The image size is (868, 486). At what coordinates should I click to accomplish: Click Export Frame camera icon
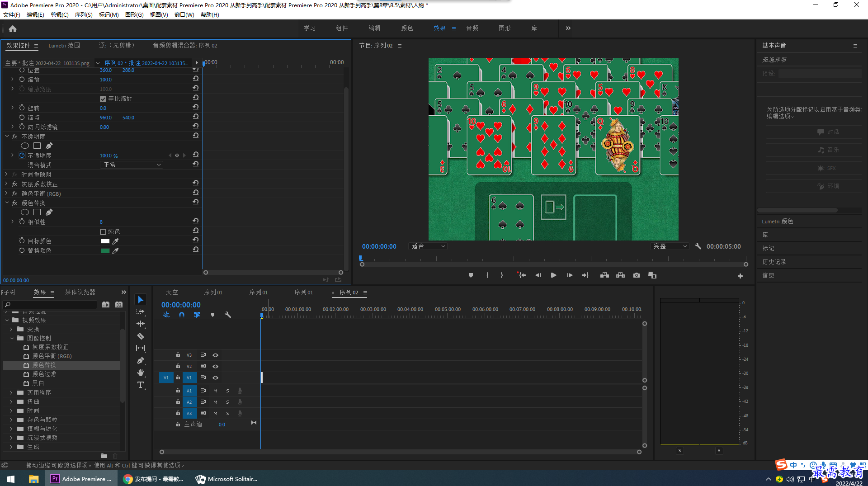click(637, 275)
